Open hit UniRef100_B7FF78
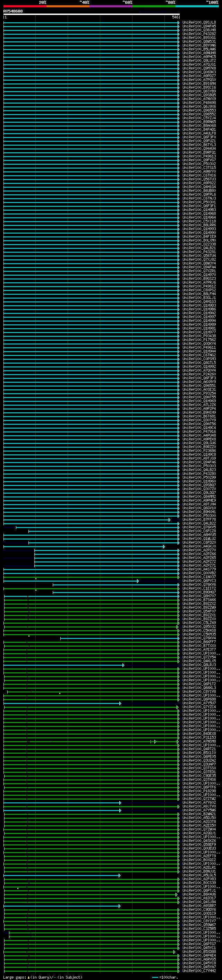222x980 pixels. [x=199, y=519]
